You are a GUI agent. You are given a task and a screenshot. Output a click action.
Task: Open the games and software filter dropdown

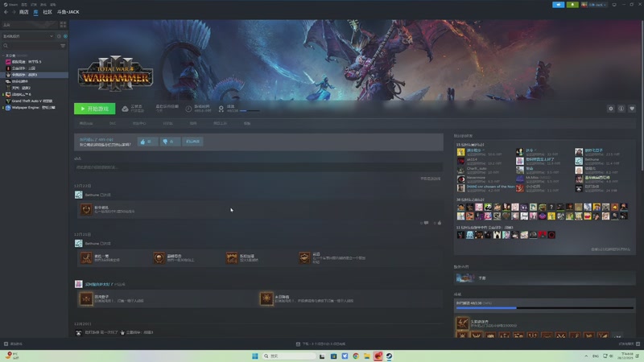click(x=28, y=36)
